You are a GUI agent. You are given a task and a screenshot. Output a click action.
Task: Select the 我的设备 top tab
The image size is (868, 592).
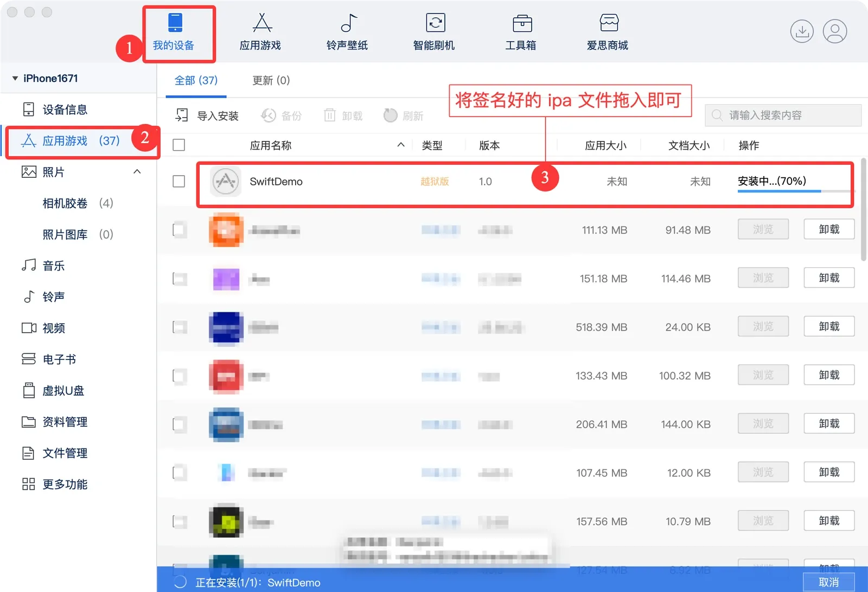coord(174,32)
